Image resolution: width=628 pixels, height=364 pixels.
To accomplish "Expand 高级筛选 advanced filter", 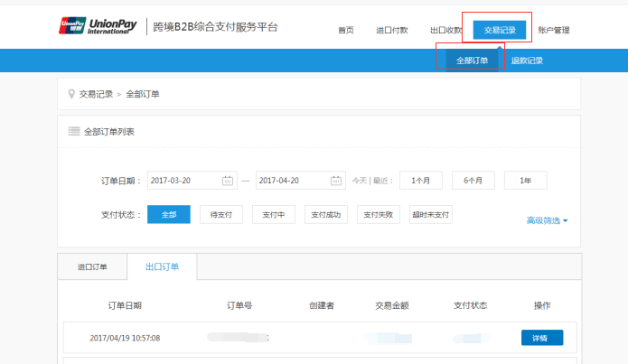I will tap(547, 220).
